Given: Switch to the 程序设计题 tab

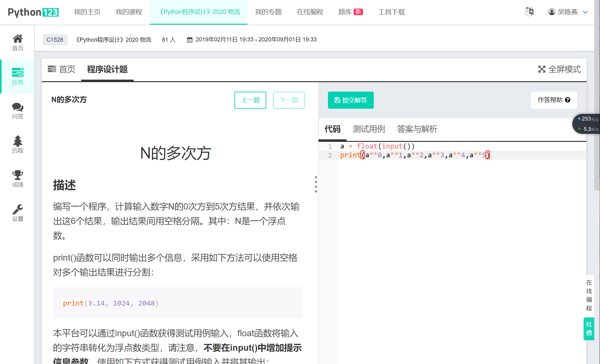Looking at the screenshot, I should coord(107,70).
